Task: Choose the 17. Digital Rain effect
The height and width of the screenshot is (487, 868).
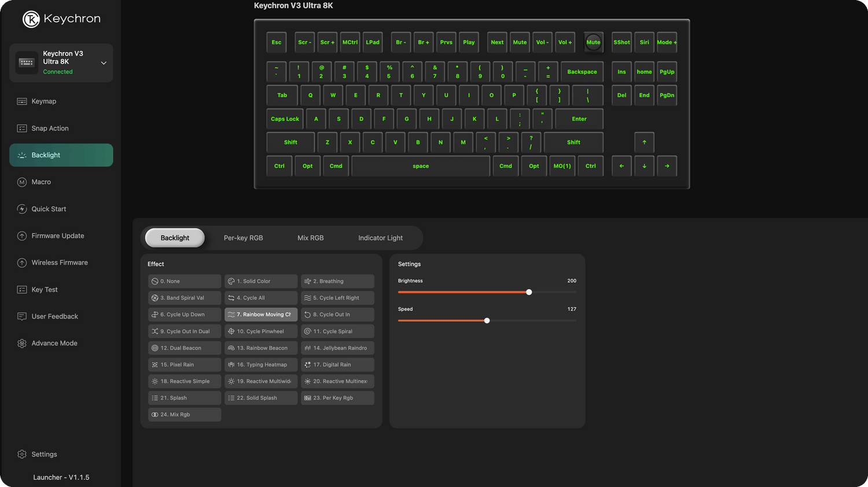Action: 337,365
